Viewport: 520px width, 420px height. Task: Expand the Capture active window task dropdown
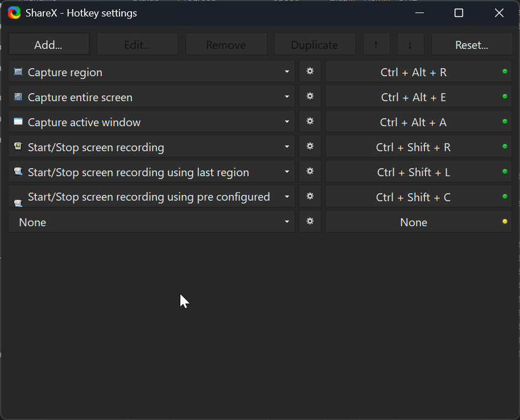click(287, 122)
